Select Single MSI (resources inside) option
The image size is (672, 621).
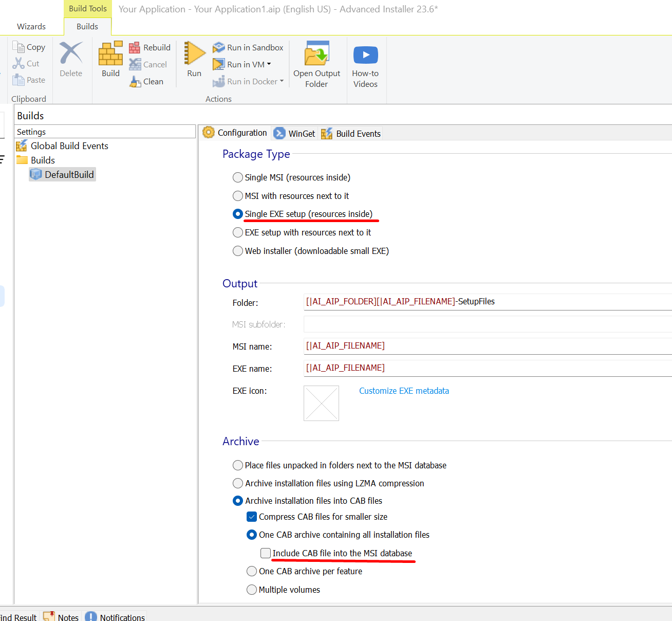[238, 177]
